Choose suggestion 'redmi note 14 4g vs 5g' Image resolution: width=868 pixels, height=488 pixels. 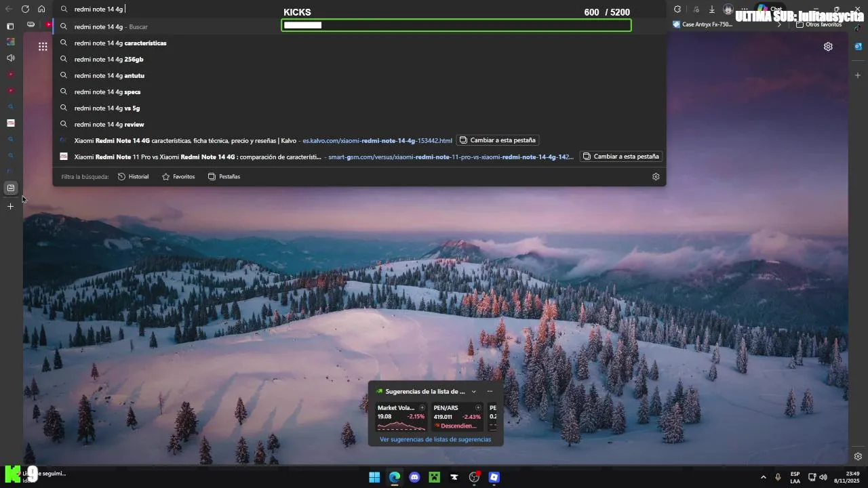pos(359,108)
